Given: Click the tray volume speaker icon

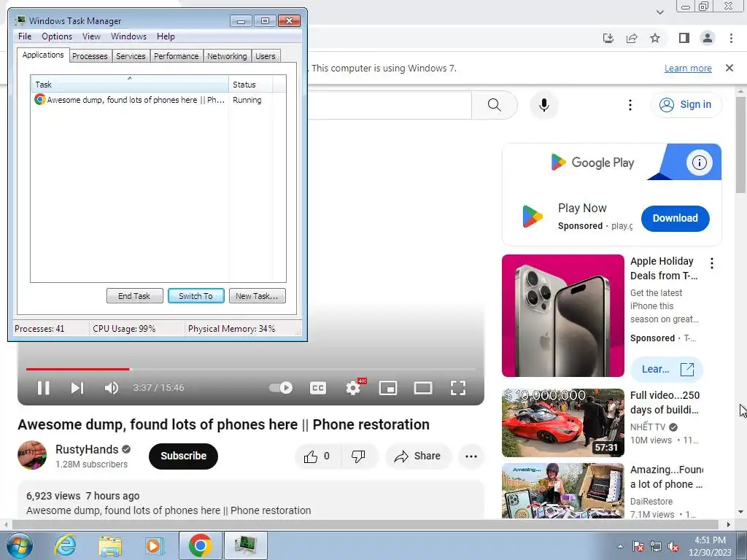Looking at the screenshot, I should click(x=673, y=546).
